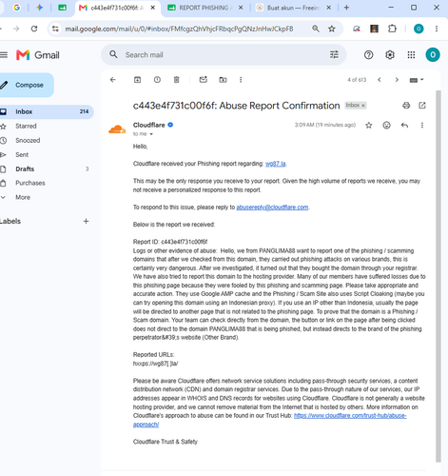
Task: Open the wg87.la link
Action: (275, 164)
